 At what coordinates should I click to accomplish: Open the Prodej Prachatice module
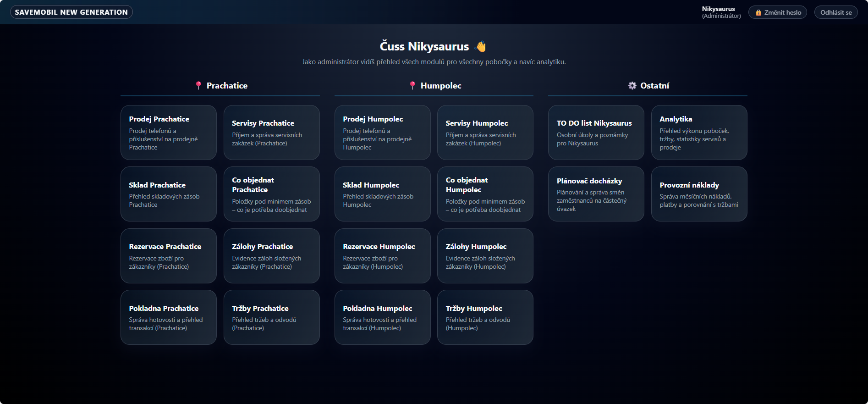(168, 133)
